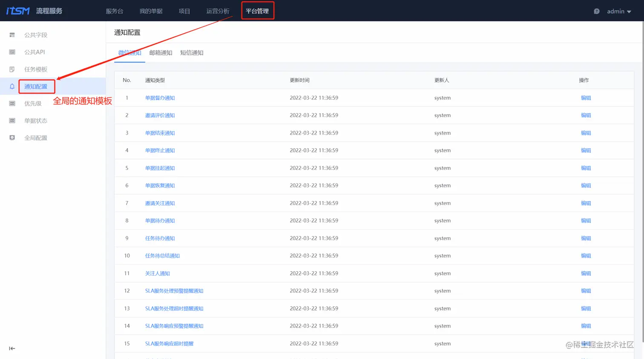Collapse the sidebar with the arrow icon
This screenshot has height=359, width=644.
click(x=12, y=348)
